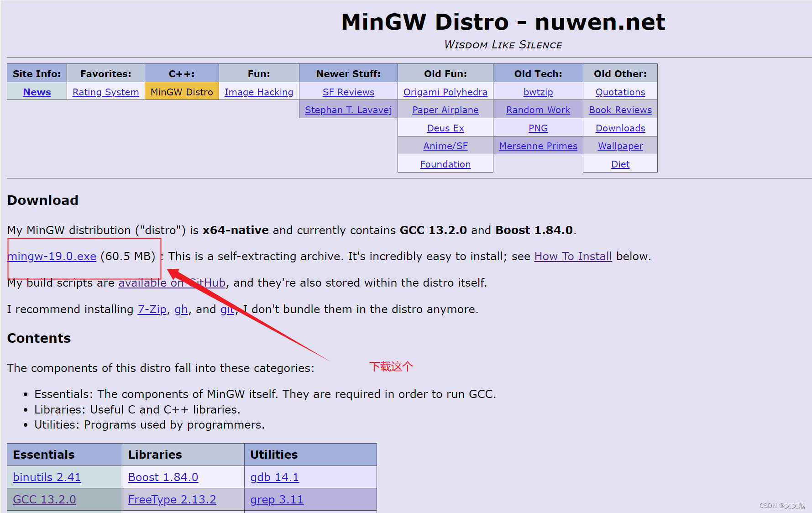Click the x64-native bold text

point(236,230)
